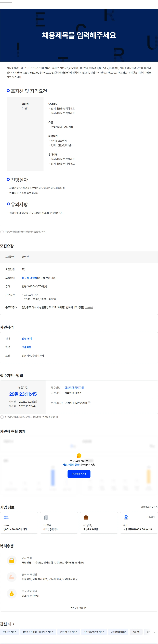Image resolution: width=158 pixels, height=644 pixels.
Task: Open 지도보기 in the 위치 card
Action: (x=151, y=517)
